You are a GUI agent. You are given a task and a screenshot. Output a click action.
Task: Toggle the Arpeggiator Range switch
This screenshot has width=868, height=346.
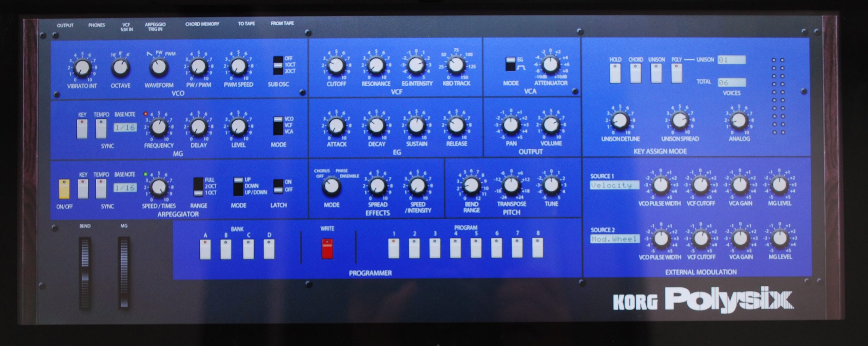198,186
